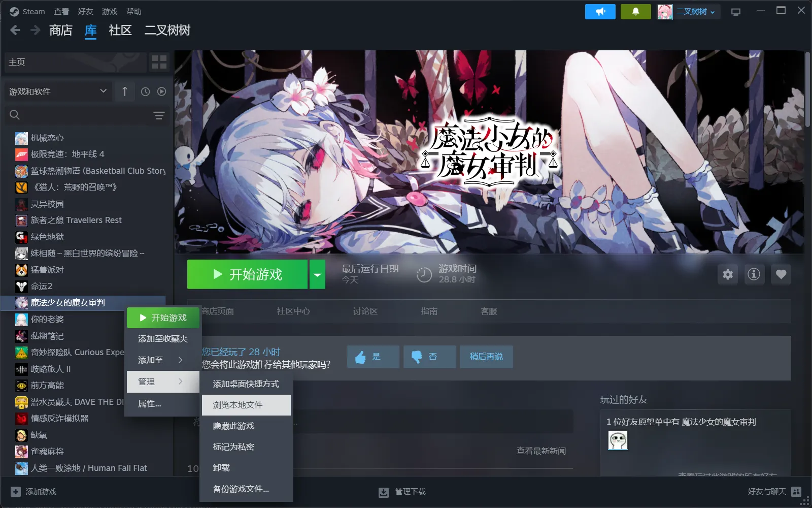This screenshot has height=508, width=812.
Task: Click thumbs down 否 button
Action: click(429, 357)
